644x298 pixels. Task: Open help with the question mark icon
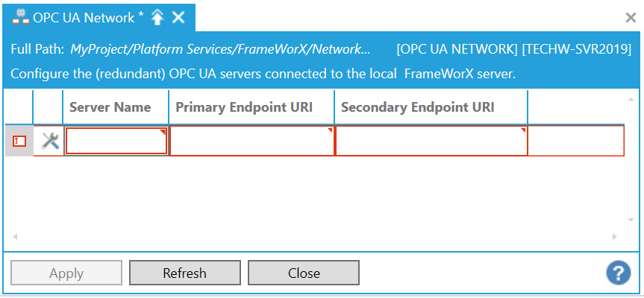(618, 273)
